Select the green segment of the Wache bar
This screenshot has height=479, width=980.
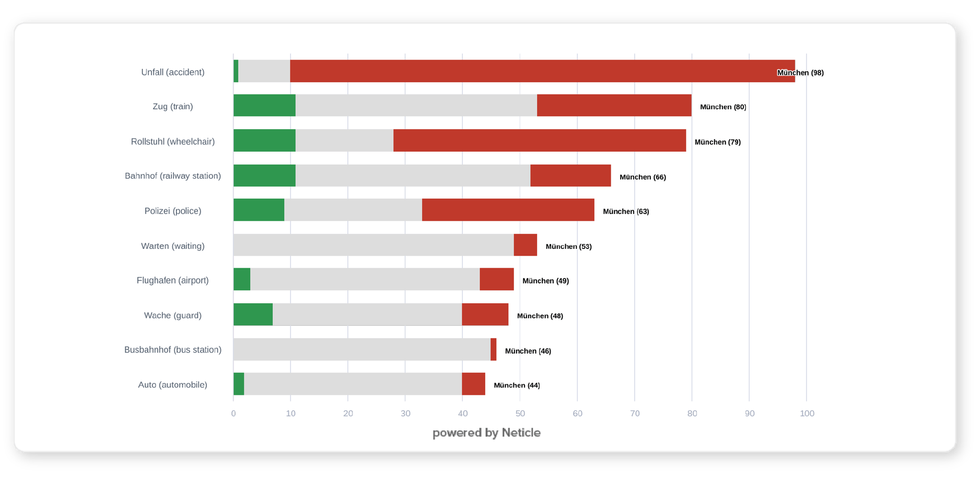pos(253,315)
